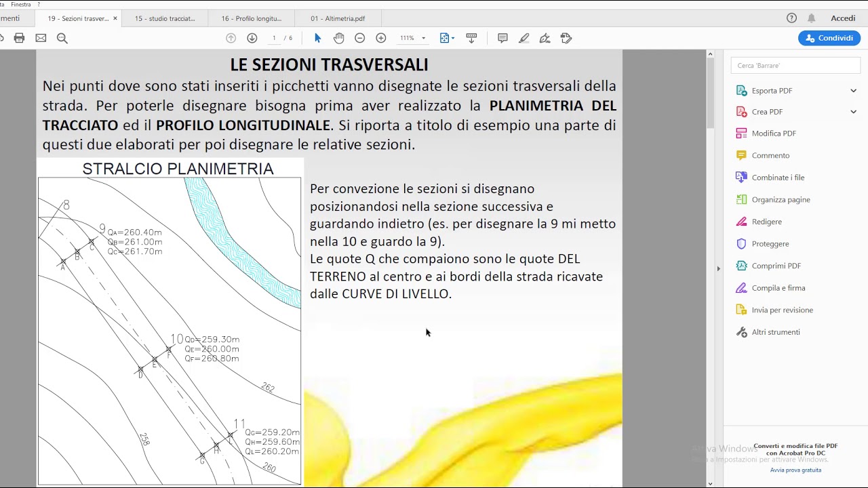868x488 pixels.
Task: Open the Proteggere tool
Action: point(770,244)
